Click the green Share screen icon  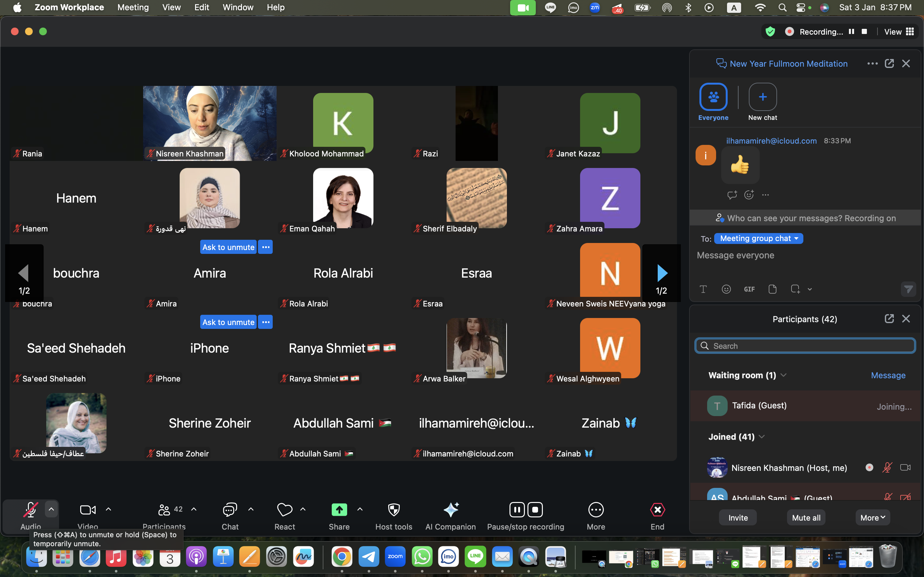pos(339,510)
